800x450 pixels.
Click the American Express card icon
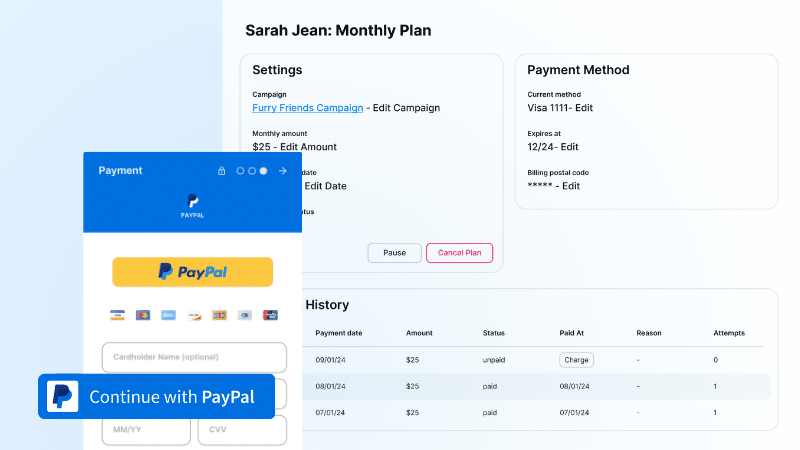click(168, 315)
